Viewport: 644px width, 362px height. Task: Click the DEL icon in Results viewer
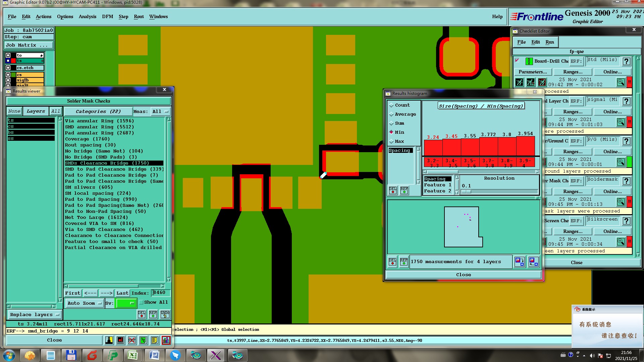(142, 314)
